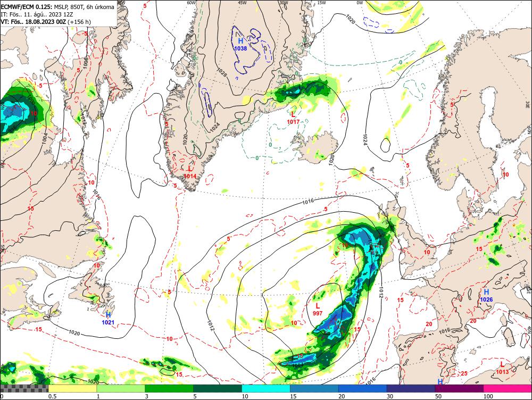Click the '1028' isobar label on Greenland
Image resolution: width=532 pixels, height=400 pixels.
(x=221, y=72)
